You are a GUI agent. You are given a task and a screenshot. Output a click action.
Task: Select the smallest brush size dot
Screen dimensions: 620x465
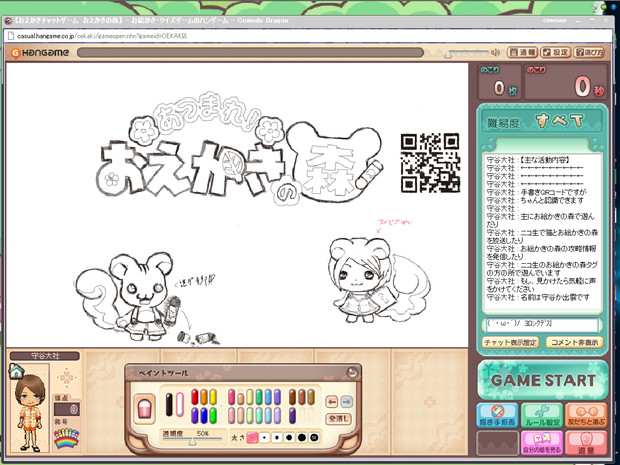pyautogui.click(x=253, y=438)
